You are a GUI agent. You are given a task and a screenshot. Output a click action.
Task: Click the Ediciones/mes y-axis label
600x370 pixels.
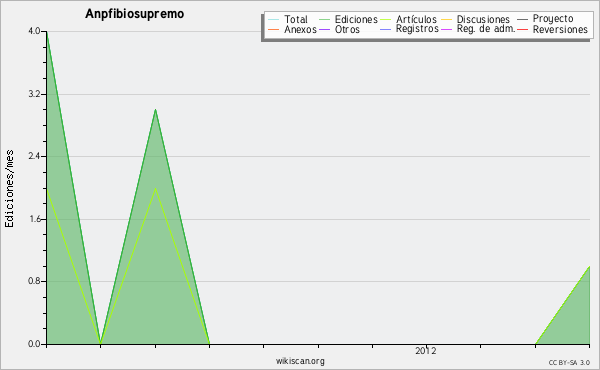point(9,189)
